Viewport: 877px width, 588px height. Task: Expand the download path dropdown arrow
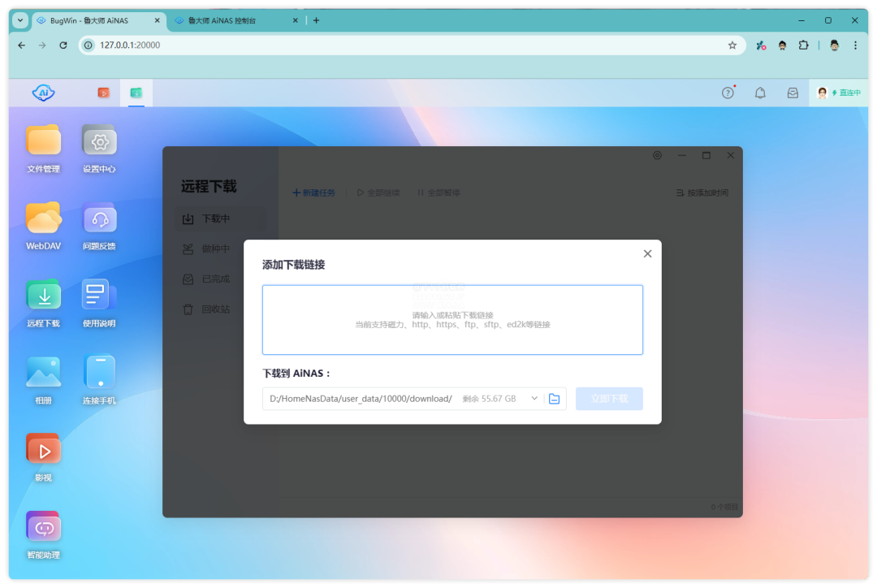(x=534, y=398)
